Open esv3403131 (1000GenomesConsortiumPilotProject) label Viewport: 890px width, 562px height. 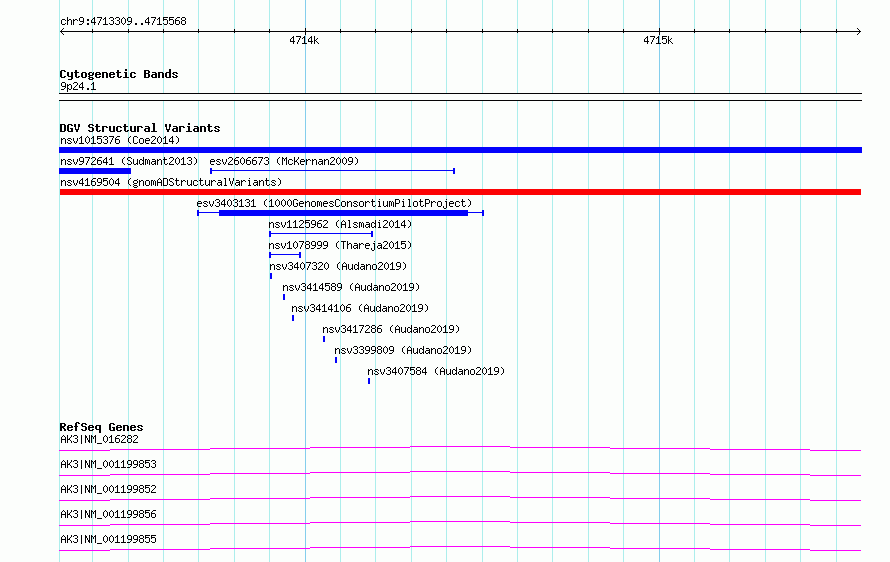(x=334, y=203)
